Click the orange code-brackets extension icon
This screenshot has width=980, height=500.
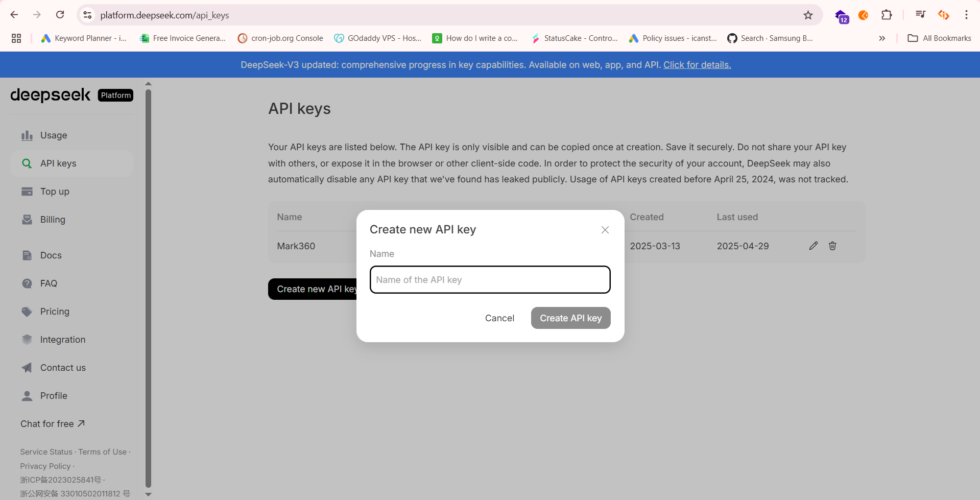pyautogui.click(x=944, y=15)
